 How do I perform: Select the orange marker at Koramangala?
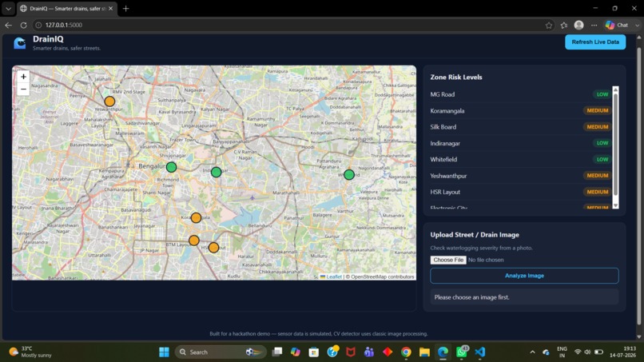point(196,218)
